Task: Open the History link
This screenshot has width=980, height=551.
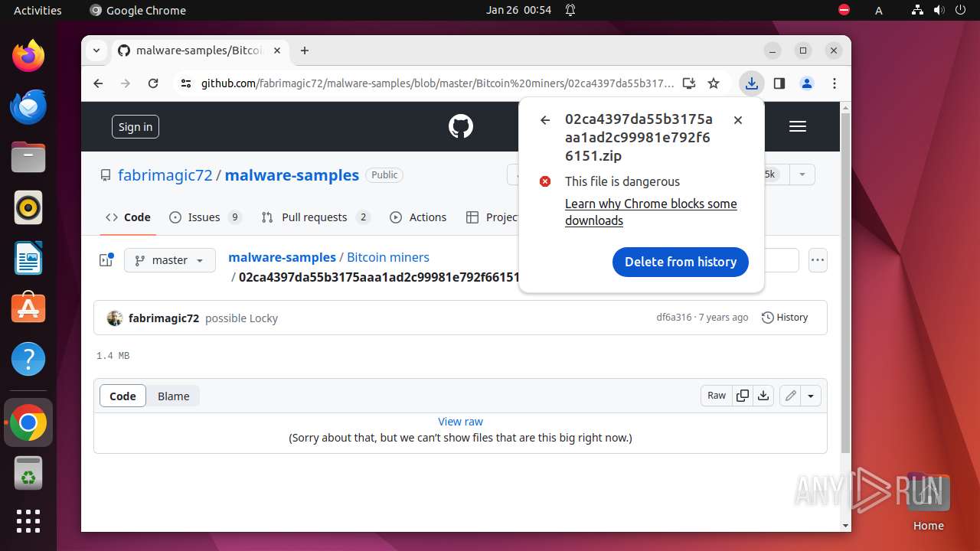Action: click(x=785, y=317)
